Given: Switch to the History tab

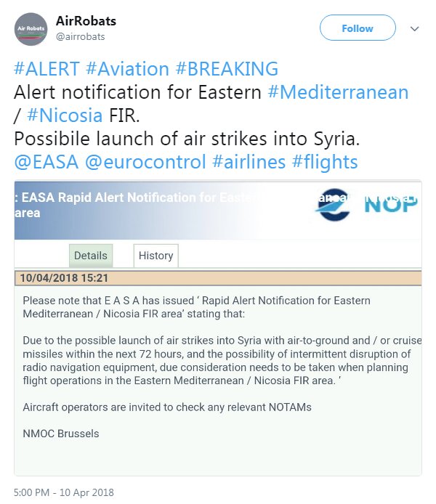Looking at the screenshot, I should point(156,256).
